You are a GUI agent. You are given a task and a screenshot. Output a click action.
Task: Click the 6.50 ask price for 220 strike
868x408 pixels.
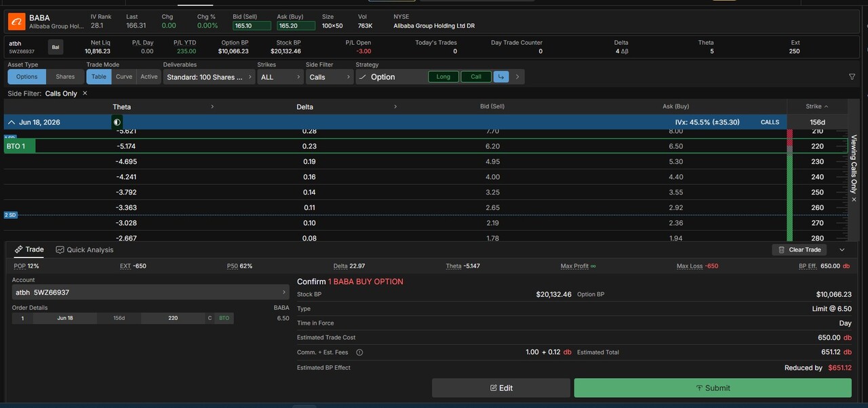click(675, 146)
